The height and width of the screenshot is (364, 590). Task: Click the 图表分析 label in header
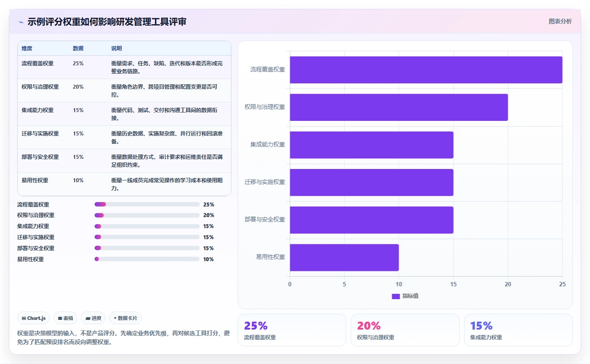pyautogui.click(x=560, y=21)
